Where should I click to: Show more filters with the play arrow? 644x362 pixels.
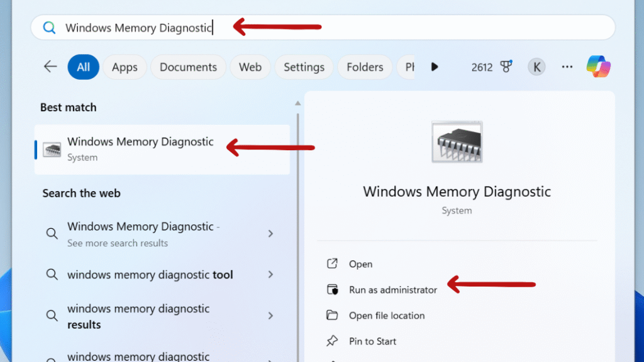(x=435, y=67)
